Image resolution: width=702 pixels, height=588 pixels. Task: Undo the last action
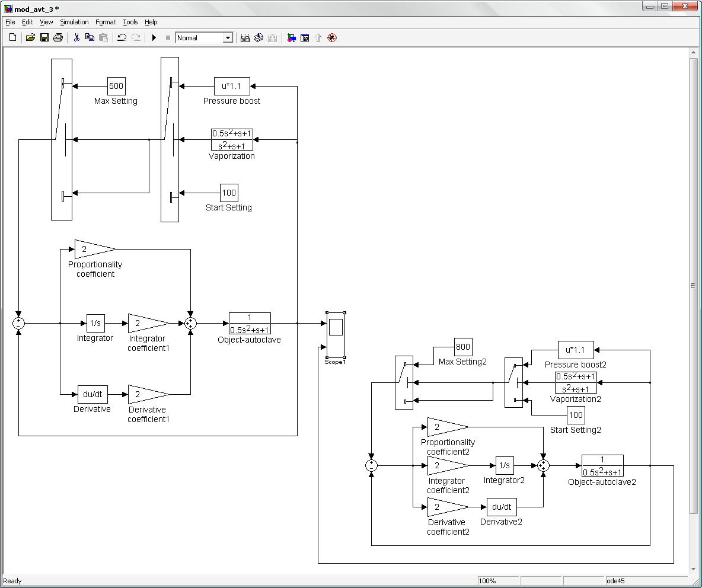coord(122,38)
